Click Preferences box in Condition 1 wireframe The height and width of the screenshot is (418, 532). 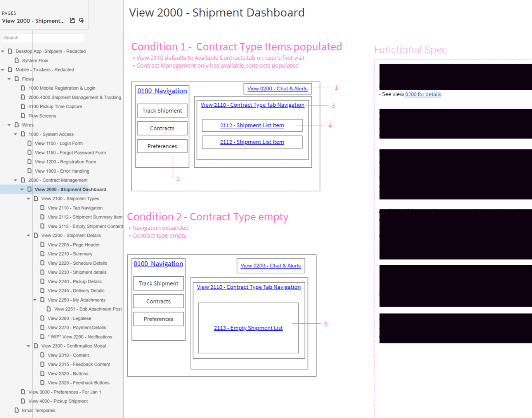coord(162,146)
